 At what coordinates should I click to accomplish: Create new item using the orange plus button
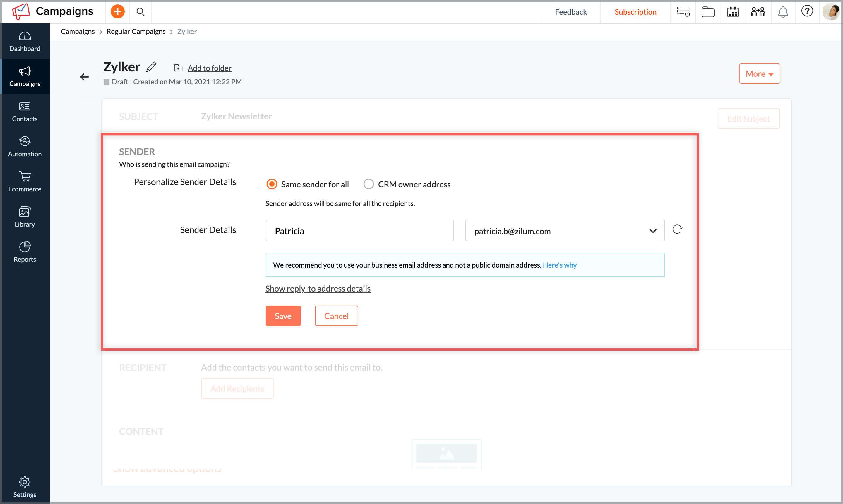pyautogui.click(x=117, y=11)
